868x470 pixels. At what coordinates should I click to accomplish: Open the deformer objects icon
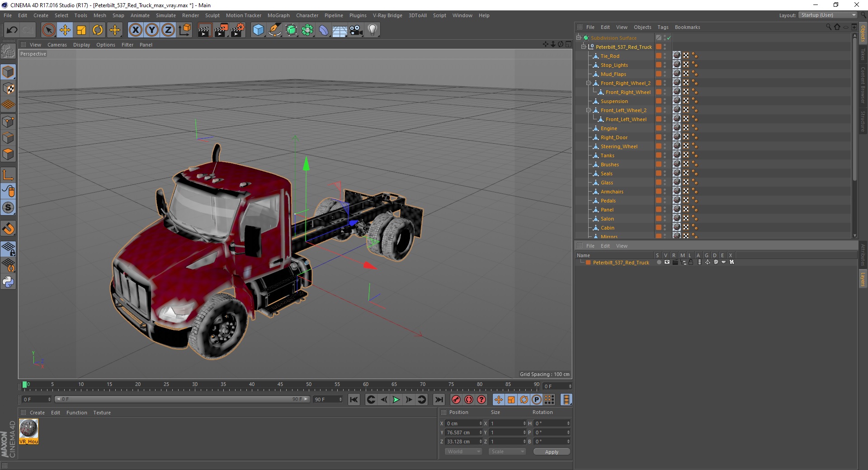click(324, 30)
